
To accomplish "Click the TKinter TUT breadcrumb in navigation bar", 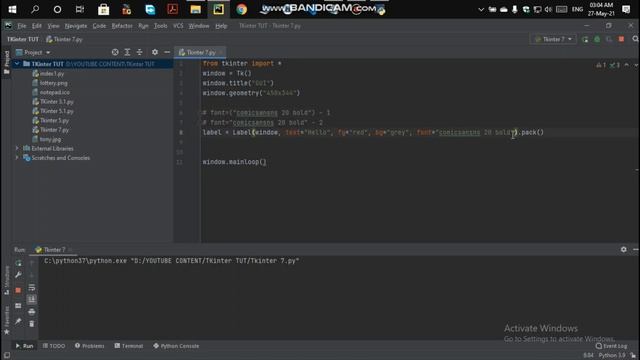I will click(23, 39).
